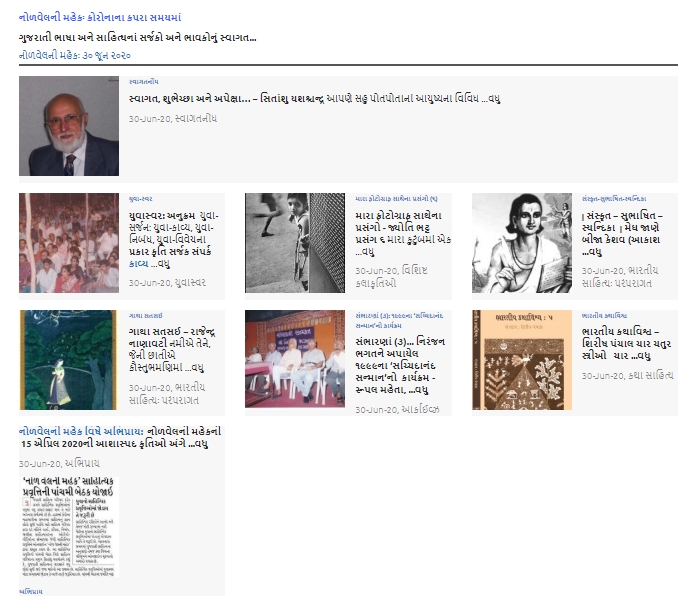This screenshot has height=612, width=689.
Task: Open the article 'સંભારણાં (૩)… નિરંજન ભગતને અપાયેલ'
Action: (x=400, y=366)
